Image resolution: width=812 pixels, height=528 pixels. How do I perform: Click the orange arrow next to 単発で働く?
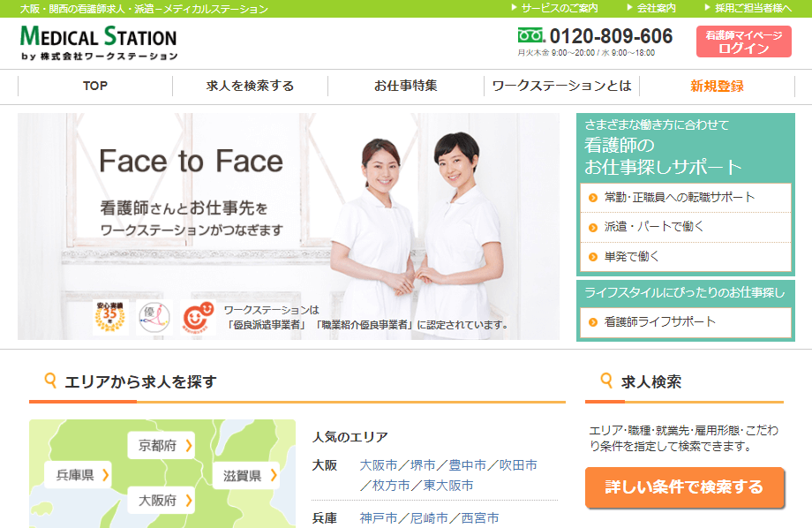click(593, 257)
